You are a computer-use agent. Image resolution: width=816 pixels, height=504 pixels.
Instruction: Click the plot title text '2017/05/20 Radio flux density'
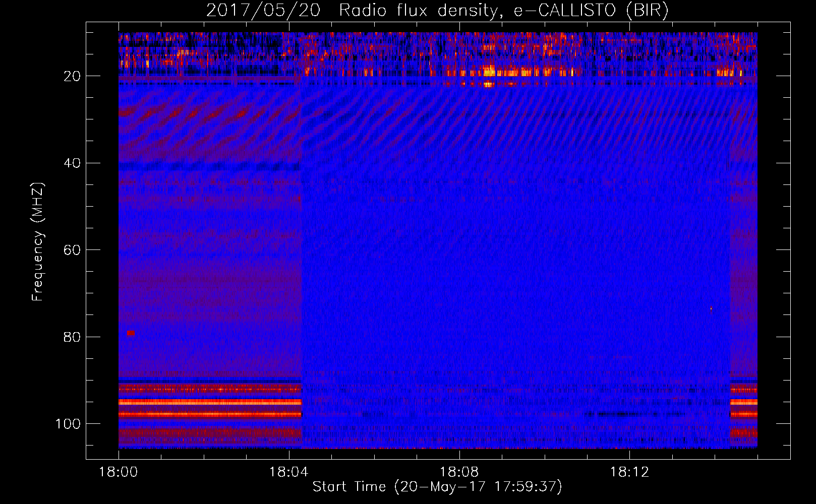351,11
